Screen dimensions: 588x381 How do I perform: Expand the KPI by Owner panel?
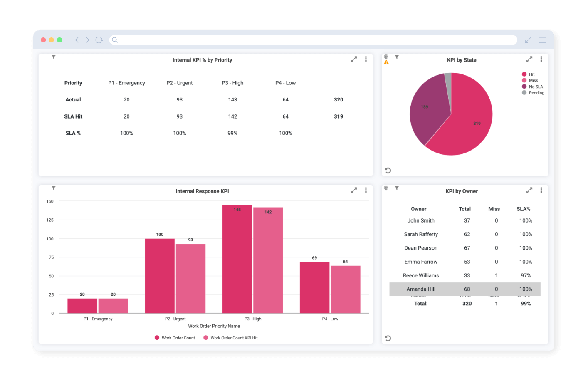pos(529,190)
